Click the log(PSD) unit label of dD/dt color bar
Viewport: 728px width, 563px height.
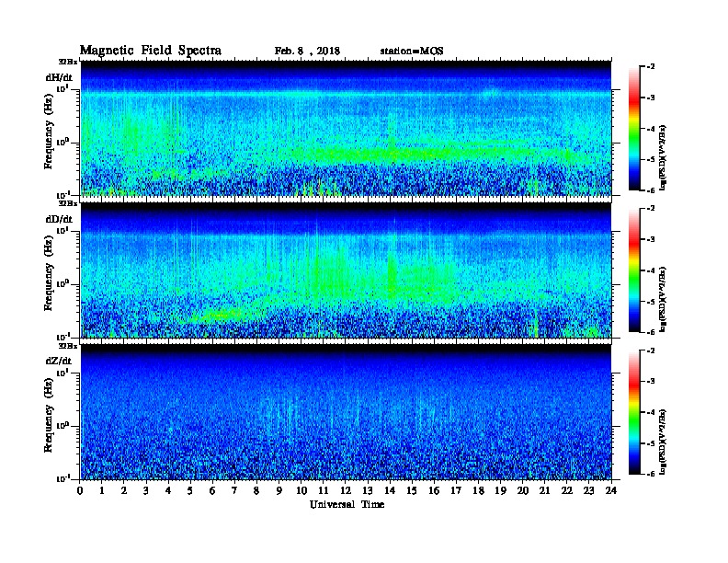tap(663, 299)
